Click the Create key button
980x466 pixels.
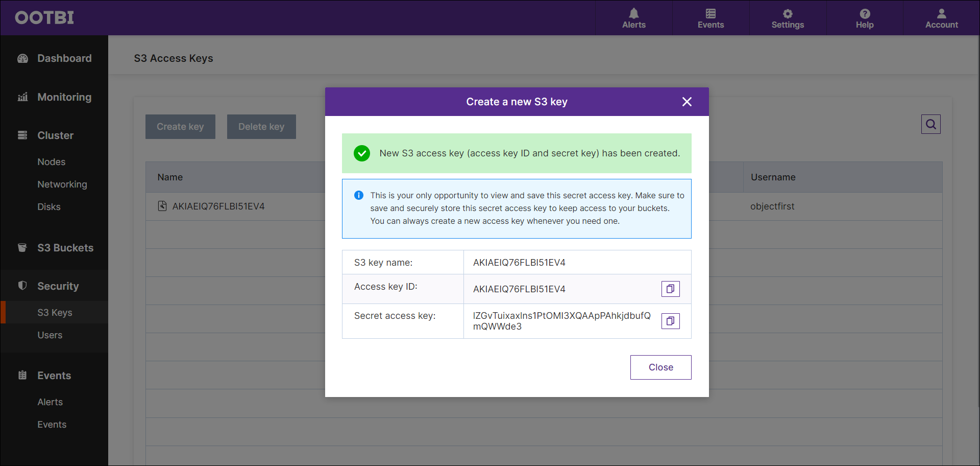point(180,127)
